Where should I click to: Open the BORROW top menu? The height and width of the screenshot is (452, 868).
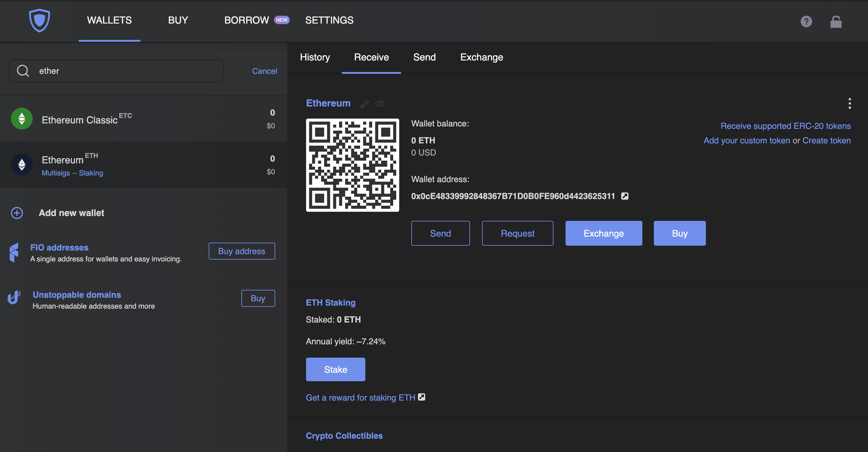click(247, 20)
